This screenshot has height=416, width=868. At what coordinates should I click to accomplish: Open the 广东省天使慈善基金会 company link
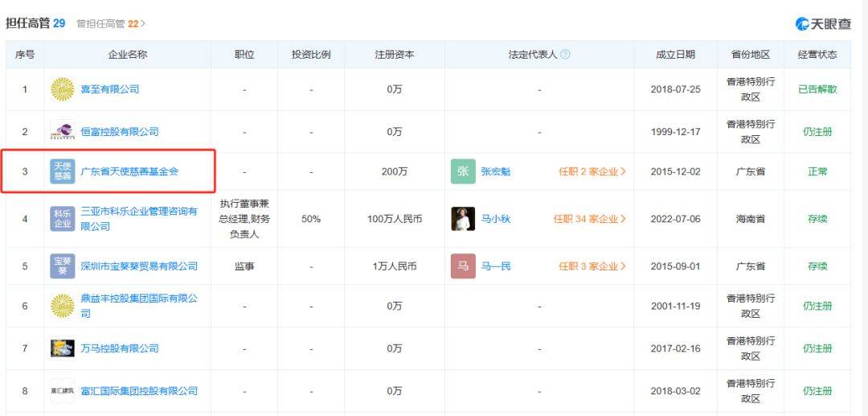click(x=129, y=171)
